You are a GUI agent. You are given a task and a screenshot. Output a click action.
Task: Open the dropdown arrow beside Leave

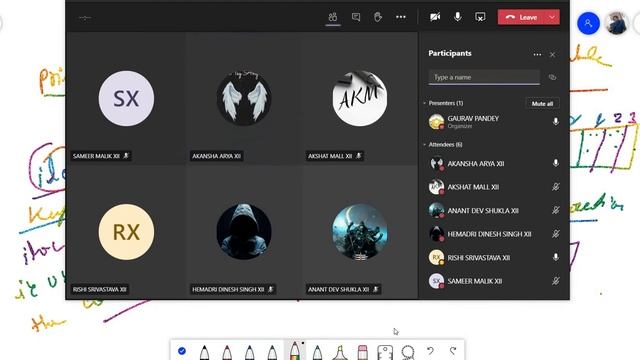coord(552,17)
